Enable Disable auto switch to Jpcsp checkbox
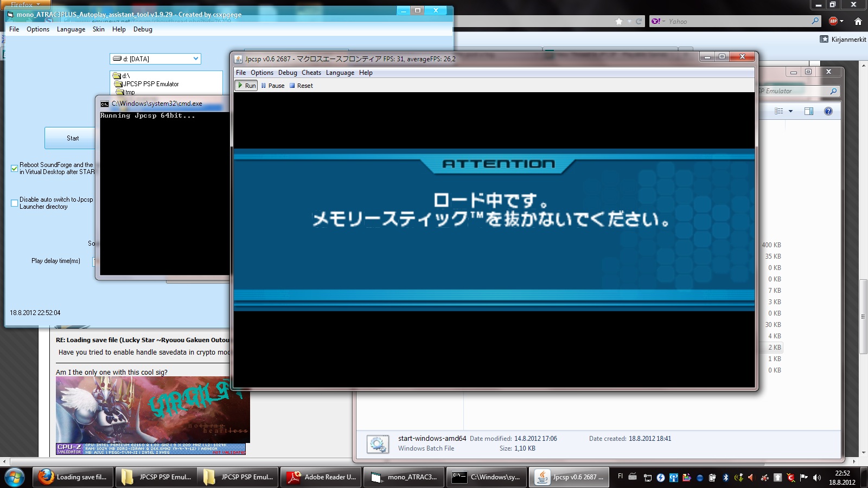868x488 pixels. click(x=15, y=203)
